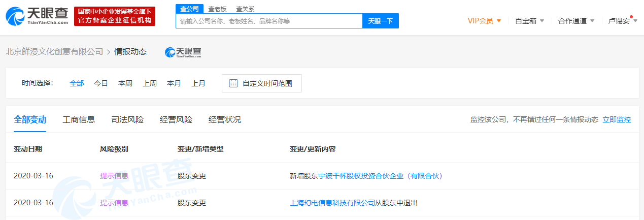Image resolution: width=644 pixels, height=220 pixels.
Task: Filter by 本周 time range
Action: [125, 83]
